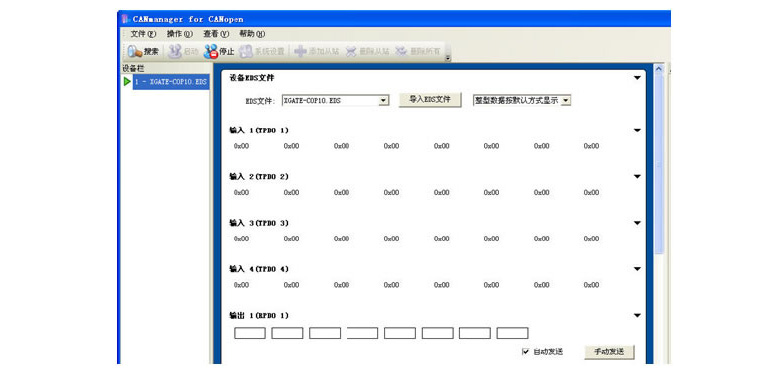Click the scrollbar up arrow

[659, 69]
